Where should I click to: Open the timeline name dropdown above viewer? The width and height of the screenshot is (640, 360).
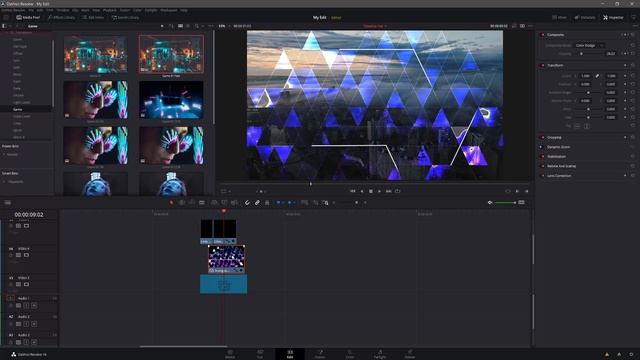[375, 26]
